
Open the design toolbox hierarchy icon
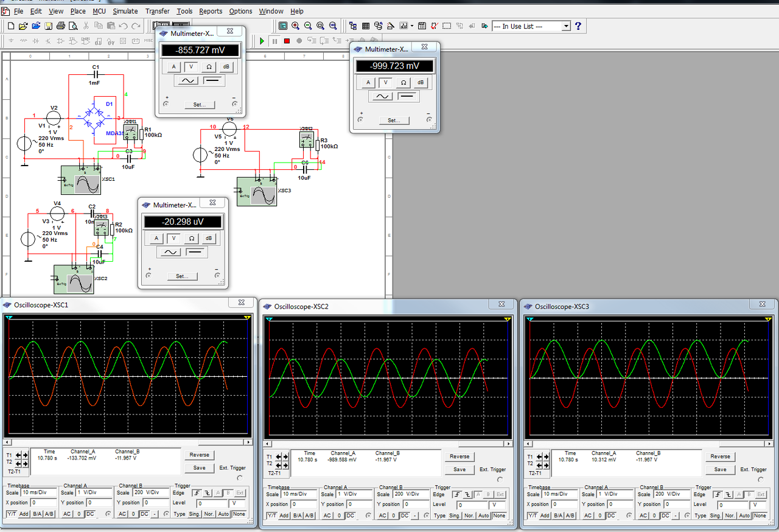(x=353, y=26)
